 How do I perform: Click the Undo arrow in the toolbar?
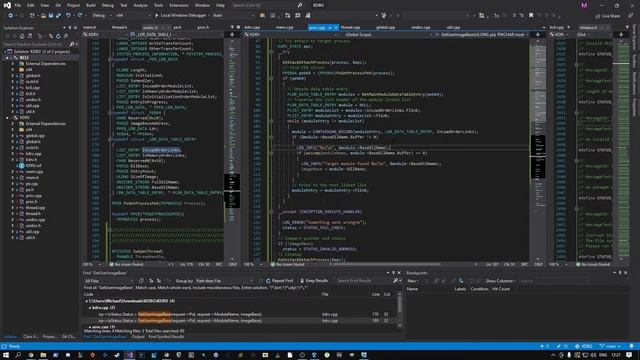(68, 16)
